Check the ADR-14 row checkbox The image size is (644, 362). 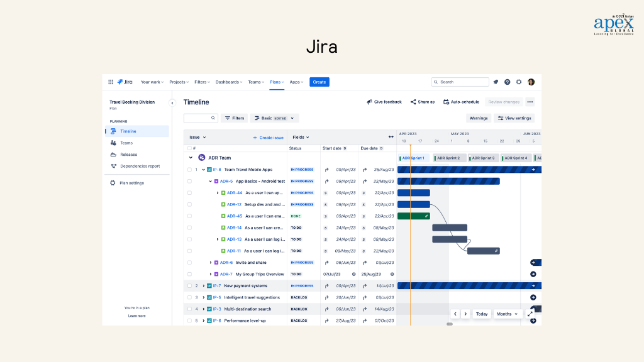click(189, 228)
